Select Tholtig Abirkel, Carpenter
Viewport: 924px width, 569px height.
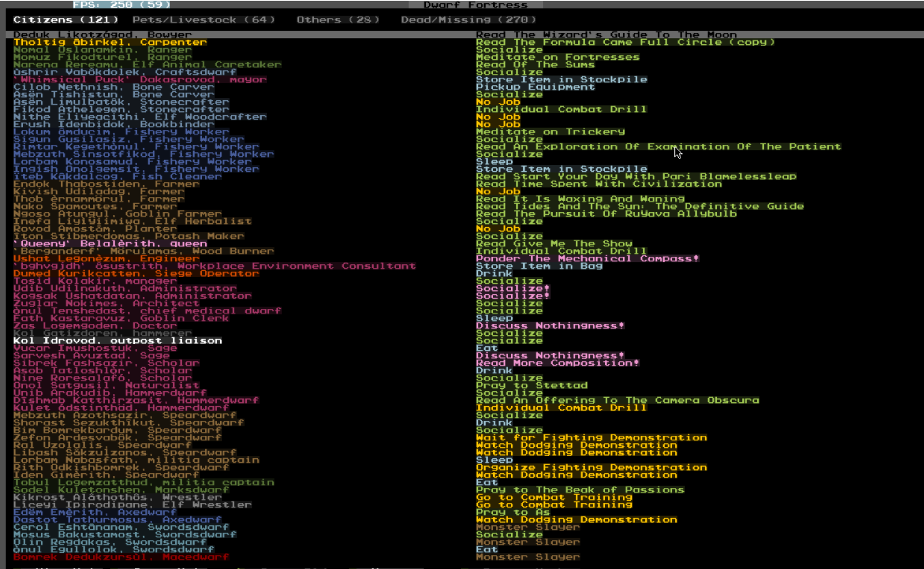point(110,43)
